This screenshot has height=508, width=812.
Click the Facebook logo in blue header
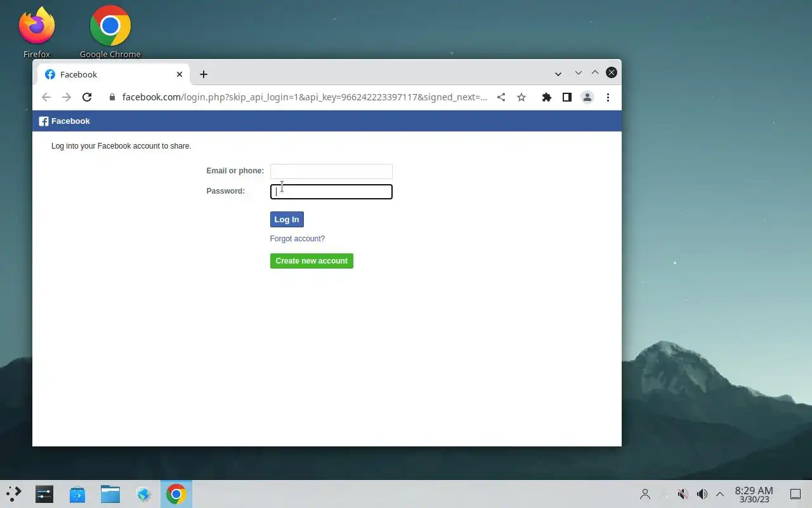click(65, 121)
